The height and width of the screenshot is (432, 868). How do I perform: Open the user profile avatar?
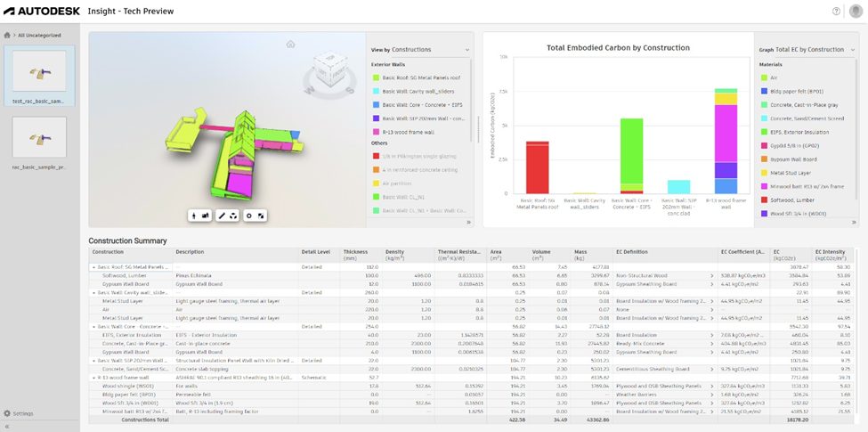click(856, 11)
